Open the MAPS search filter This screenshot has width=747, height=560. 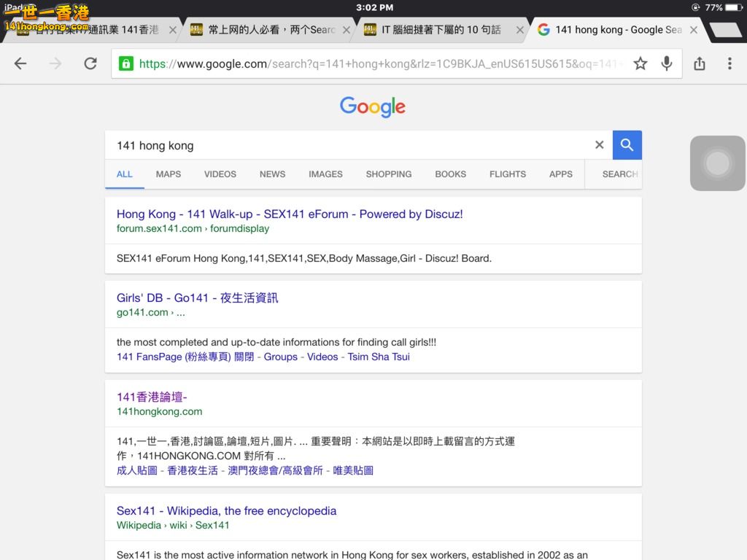click(x=168, y=174)
